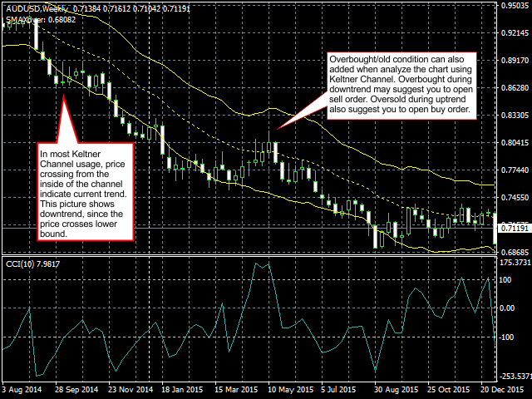Select the 0.74550 price axis label
The height and width of the screenshot is (399, 532).
coord(515,198)
